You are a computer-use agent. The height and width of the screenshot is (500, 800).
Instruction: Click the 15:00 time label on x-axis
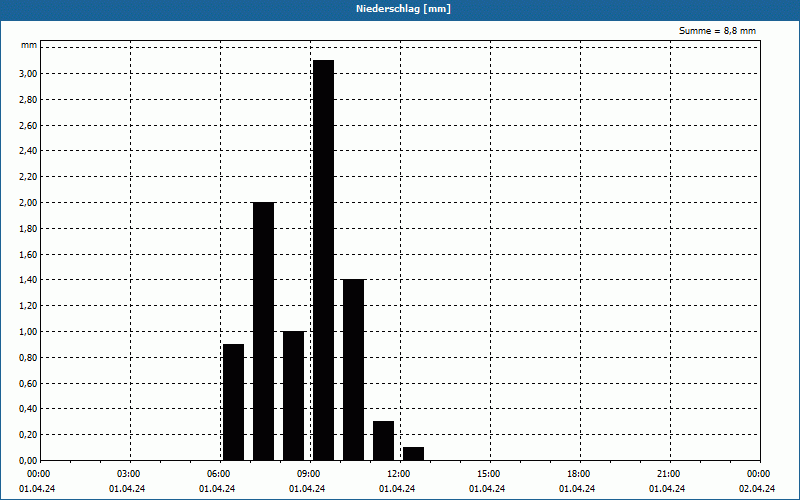[x=488, y=474]
